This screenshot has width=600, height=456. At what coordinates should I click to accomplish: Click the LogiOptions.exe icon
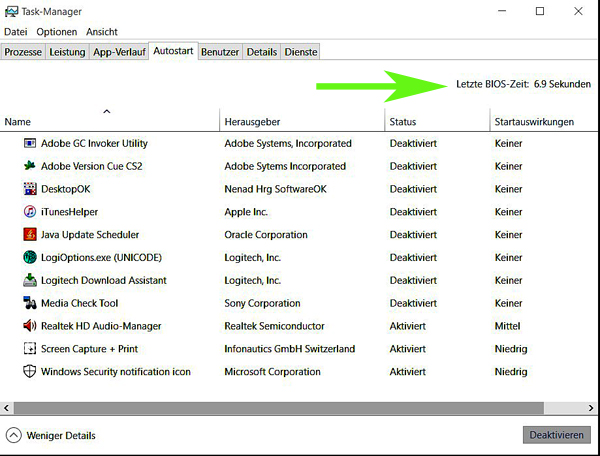[30, 257]
